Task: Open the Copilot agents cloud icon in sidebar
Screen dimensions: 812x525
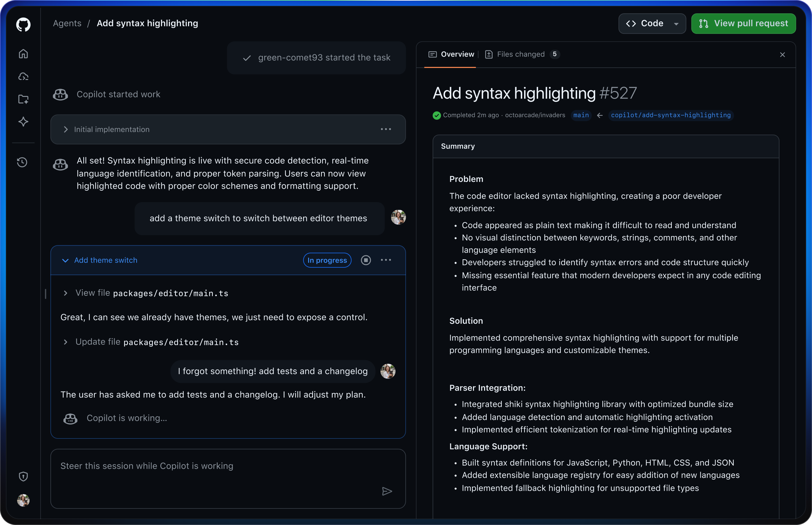Action: click(23, 76)
